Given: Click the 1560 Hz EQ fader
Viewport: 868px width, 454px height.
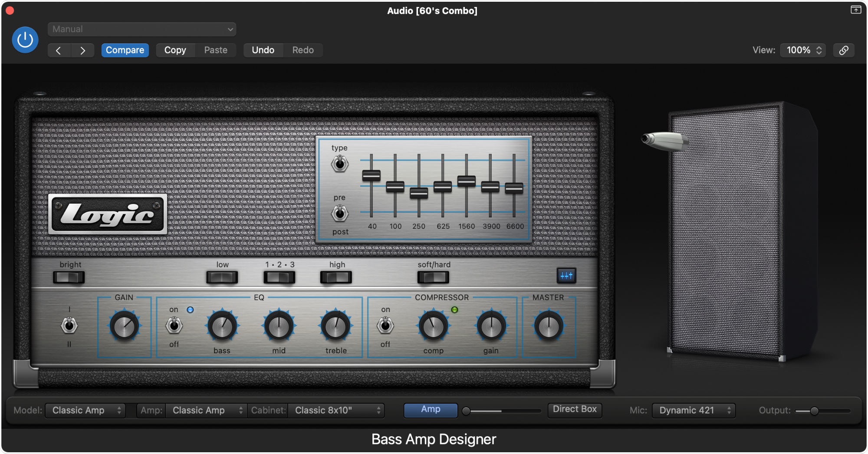Looking at the screenshot, I should [x=467, y=181].
